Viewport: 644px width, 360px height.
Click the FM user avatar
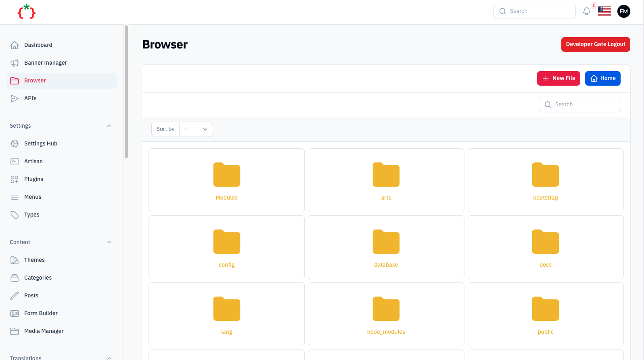coord(623,11)
